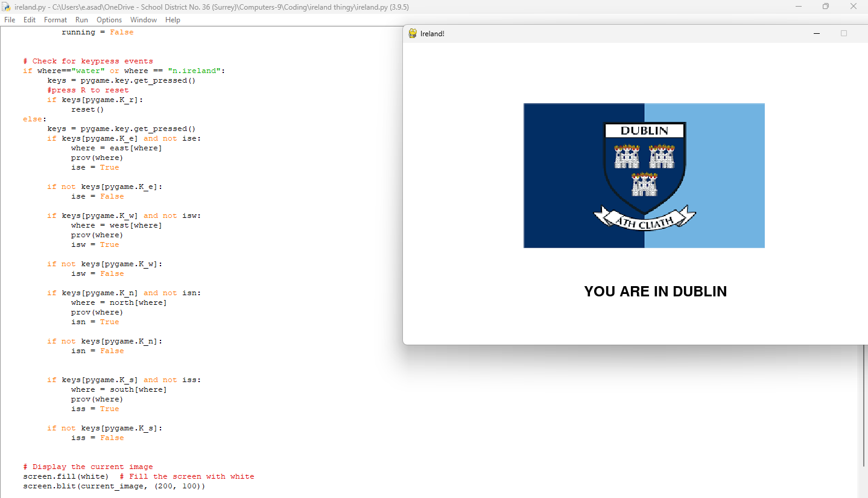Click the line 'ise = True'
The image size is (868, 498).
(x=95, y=167)
